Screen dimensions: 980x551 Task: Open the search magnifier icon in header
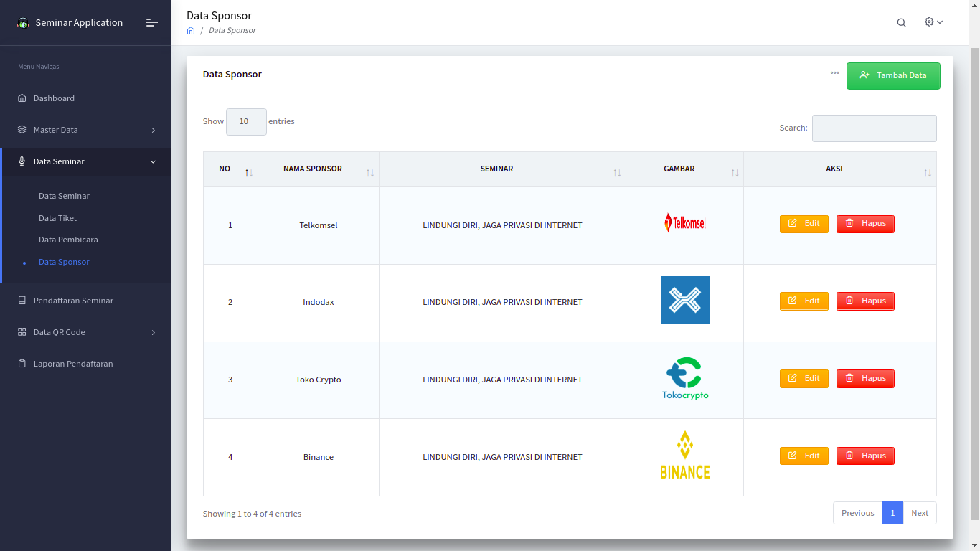[901, 23]
